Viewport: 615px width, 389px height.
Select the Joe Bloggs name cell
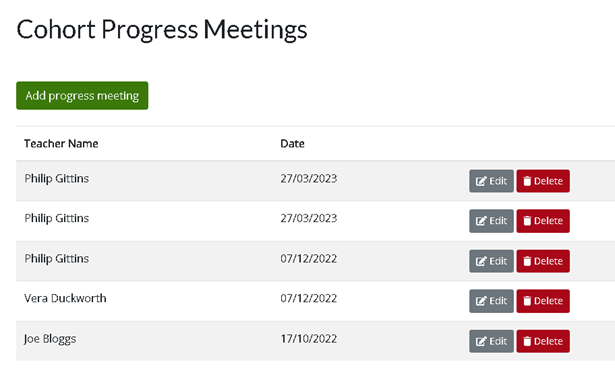click(50, 339)
